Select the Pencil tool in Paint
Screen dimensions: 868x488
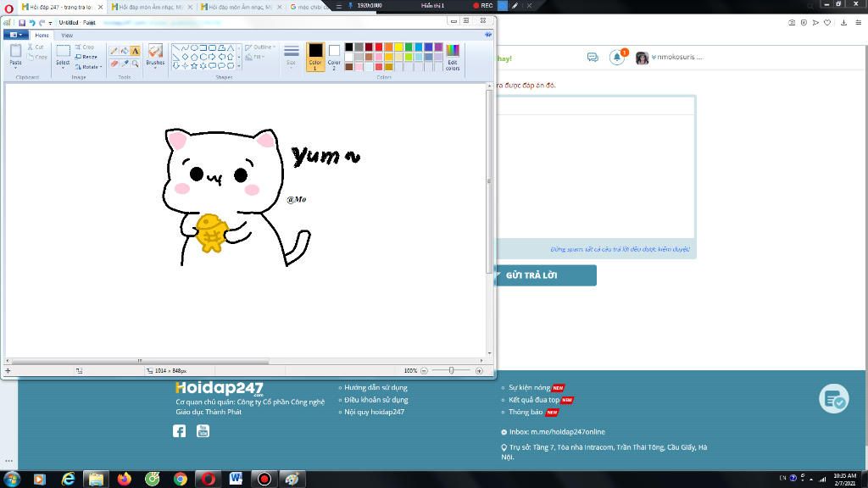click(x=114, y=51)
